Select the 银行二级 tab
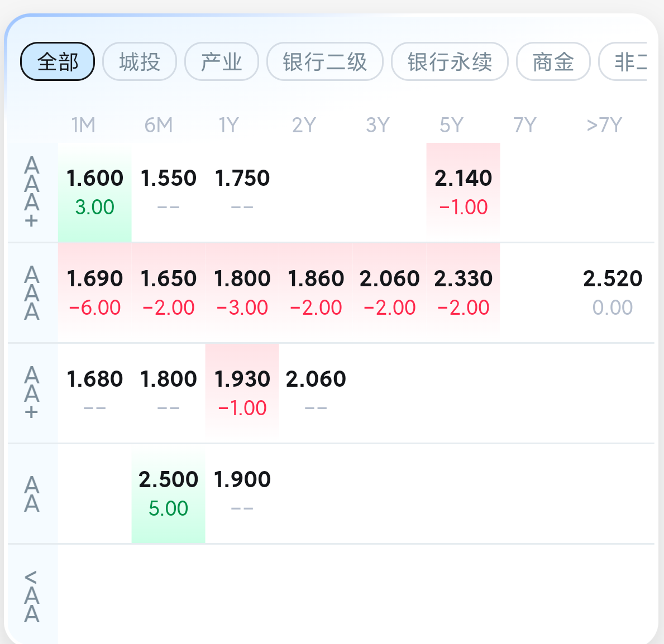The image size is (664, 644). click(324, 61)
